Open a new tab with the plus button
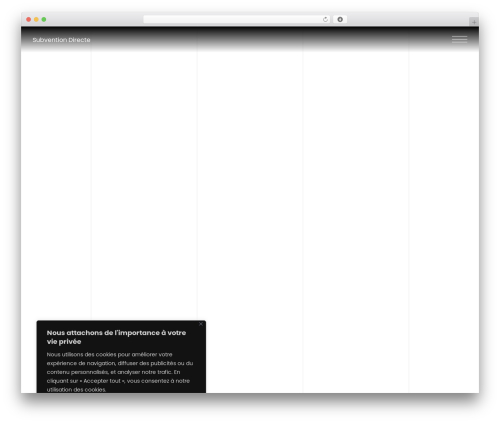Image resolution: width=500 pixels, height=423 pixels. (474, 22)
